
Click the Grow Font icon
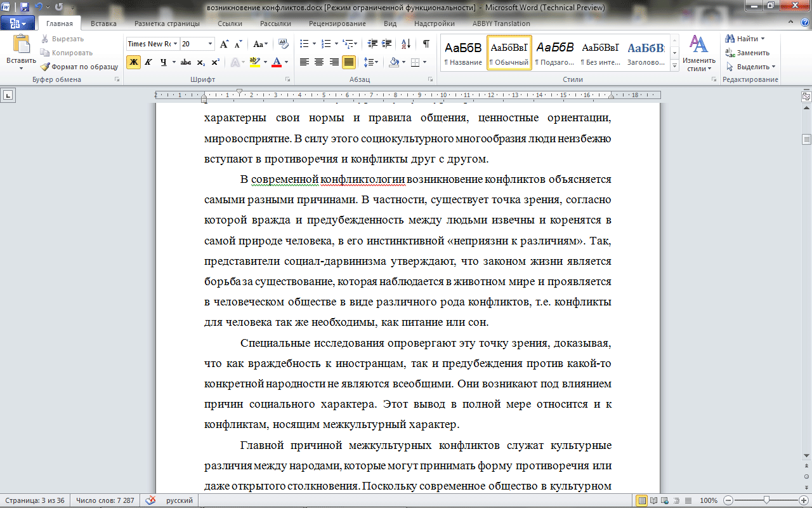[x=224, y=44]
